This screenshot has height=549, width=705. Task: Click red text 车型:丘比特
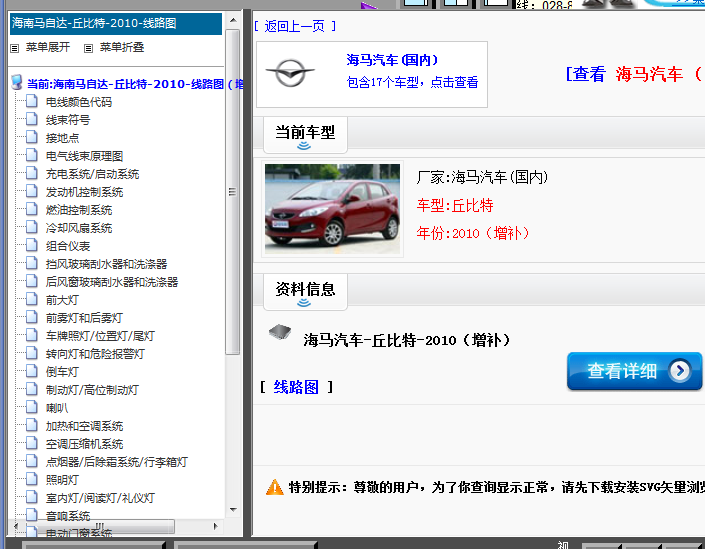tap(455, 205)
